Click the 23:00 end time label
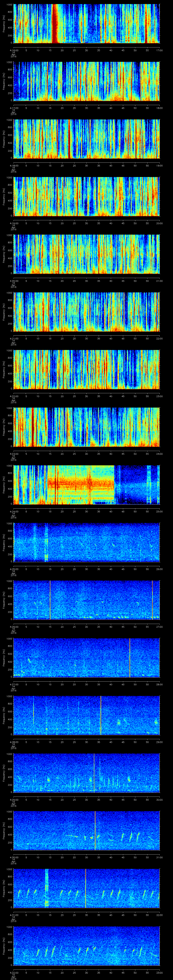Image resolution: width=173 pixels, height=980 pixels. 159,396
